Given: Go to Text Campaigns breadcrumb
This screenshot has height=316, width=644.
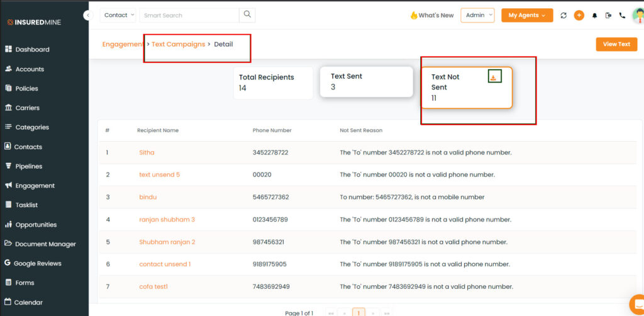Looking at the screenshot, I should tap(178, 44).
